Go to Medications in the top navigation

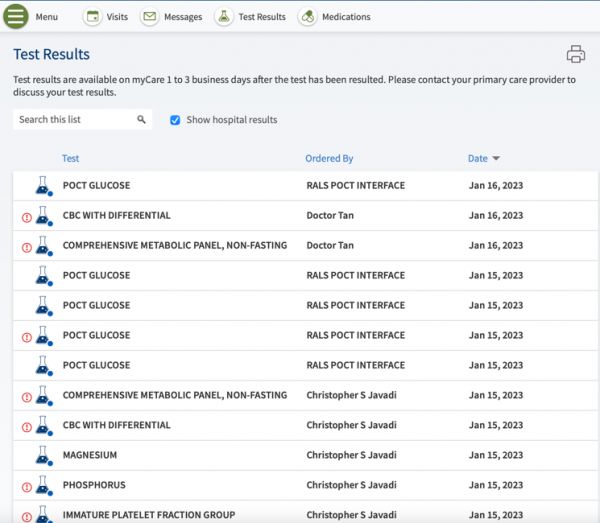click(346, 17)
